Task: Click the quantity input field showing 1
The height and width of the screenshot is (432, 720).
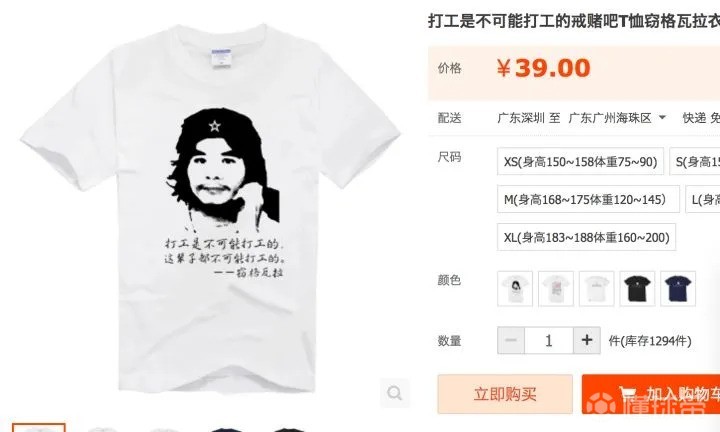Action: point(549,340)
